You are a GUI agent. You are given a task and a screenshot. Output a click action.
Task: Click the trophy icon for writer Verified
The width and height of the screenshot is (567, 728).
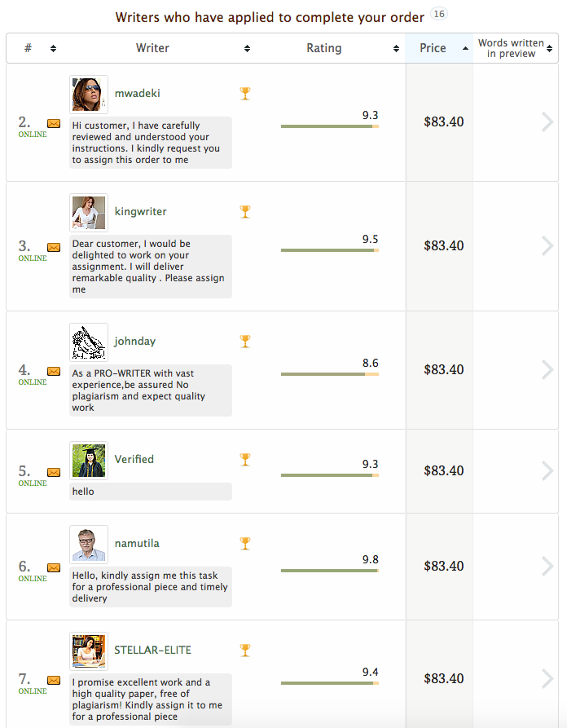point(245,459)
